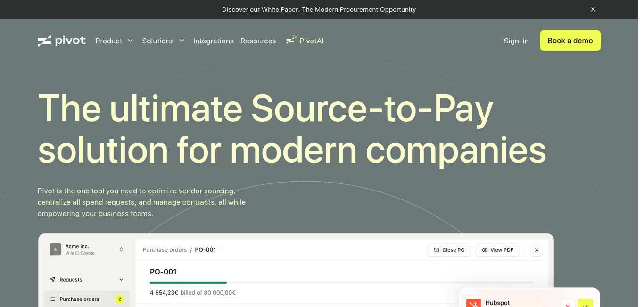
Task: Expand the Solutions chevron arrow
Action: pos(182,41)
